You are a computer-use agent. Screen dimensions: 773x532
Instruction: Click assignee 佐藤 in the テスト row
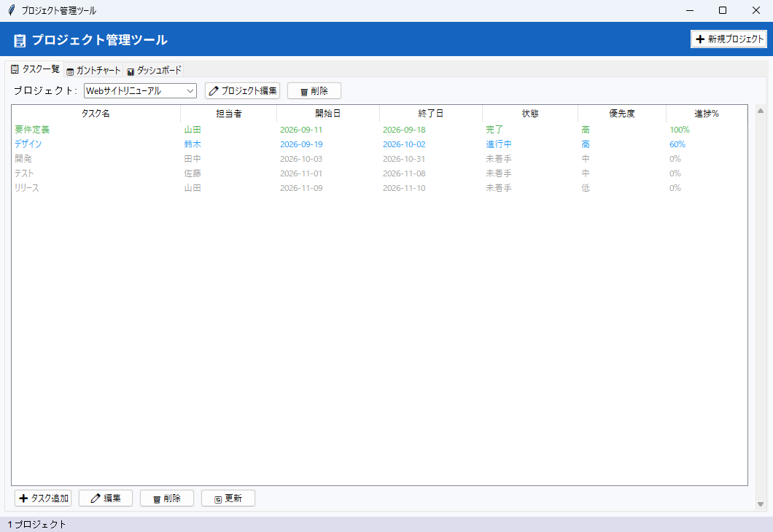[x=193, y=173]
